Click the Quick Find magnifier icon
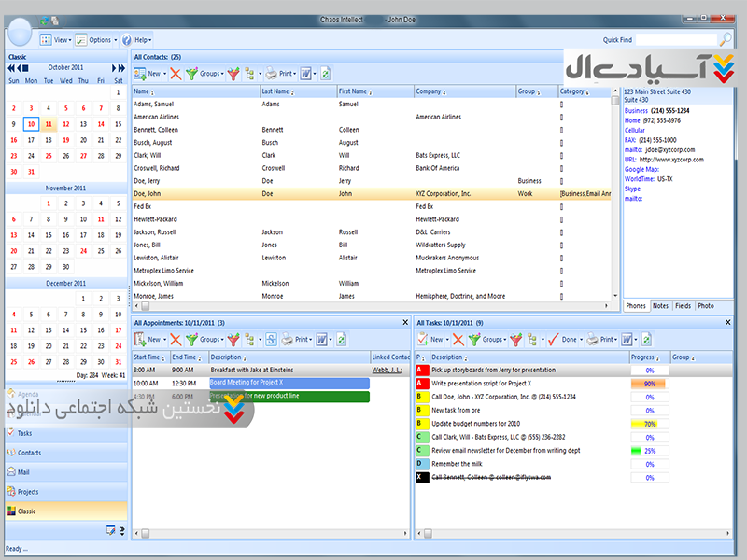The width and height of the screenshot is (747, 560). [726, 39]
